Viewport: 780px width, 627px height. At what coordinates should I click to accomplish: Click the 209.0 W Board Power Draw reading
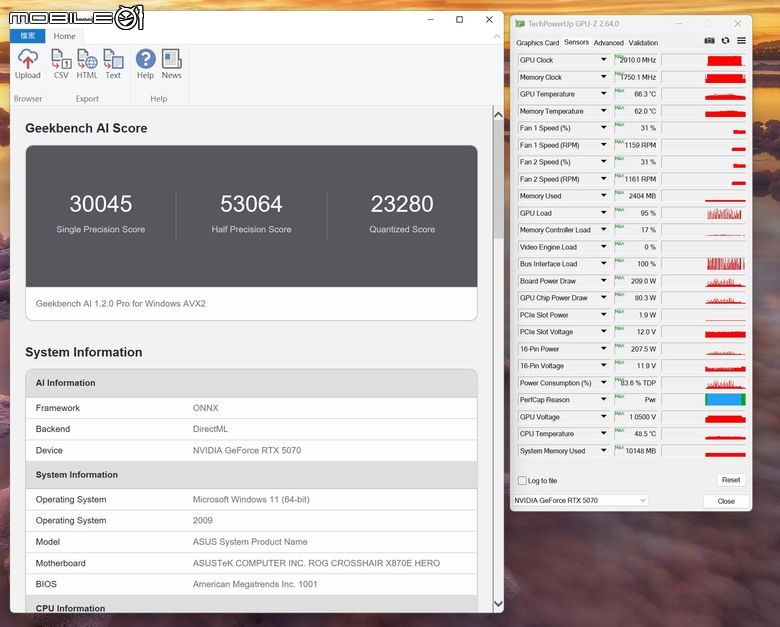tap(643, 281)
